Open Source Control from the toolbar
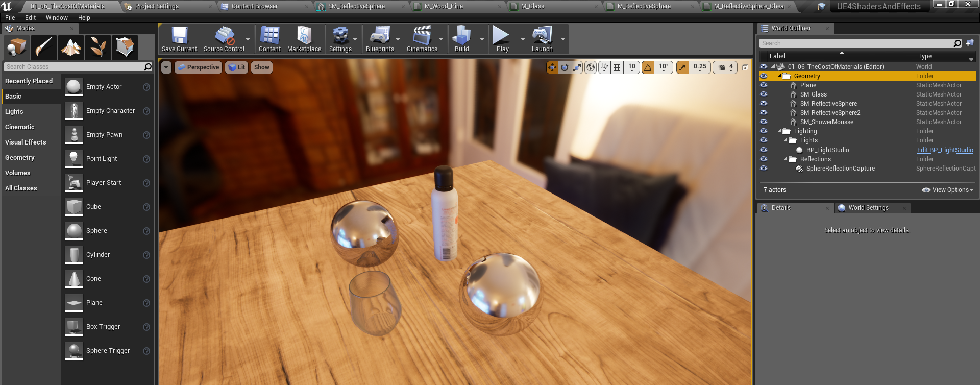The height and width of the screenshot is (385, 980). tap(224, 39)
